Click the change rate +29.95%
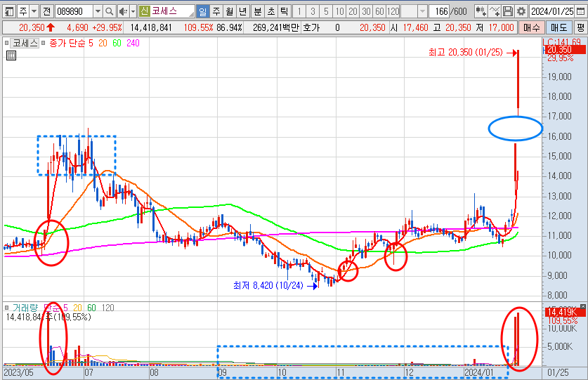The height and width of the screenshot is (380, 588). [x=107, y=28]
